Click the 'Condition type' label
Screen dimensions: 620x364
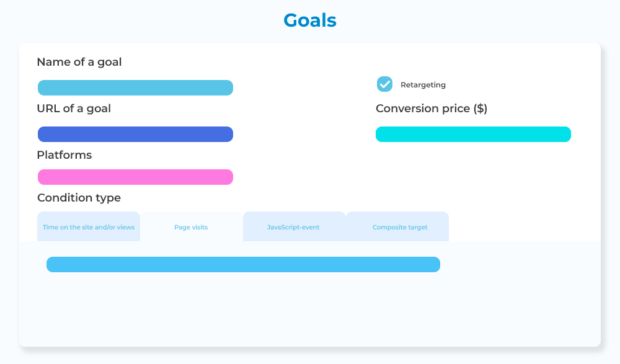click(x=79, y=198)
